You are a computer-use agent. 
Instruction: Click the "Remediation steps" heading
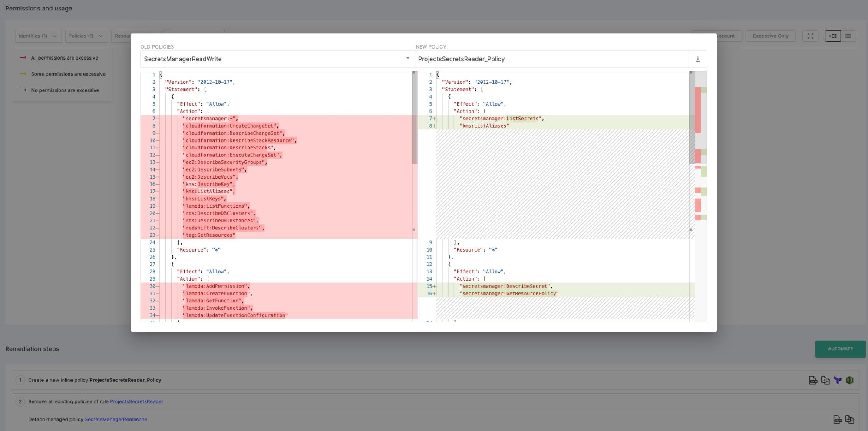point(32,349)
